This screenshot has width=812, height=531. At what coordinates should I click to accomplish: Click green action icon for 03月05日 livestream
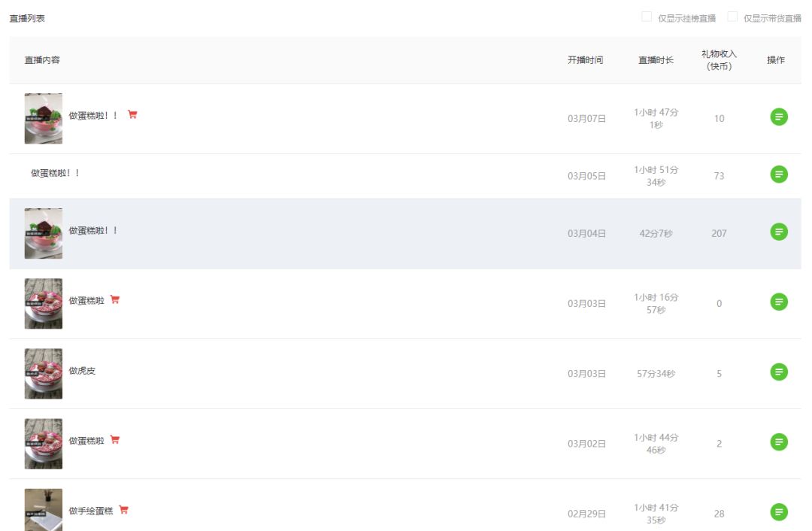click(779, 174)
